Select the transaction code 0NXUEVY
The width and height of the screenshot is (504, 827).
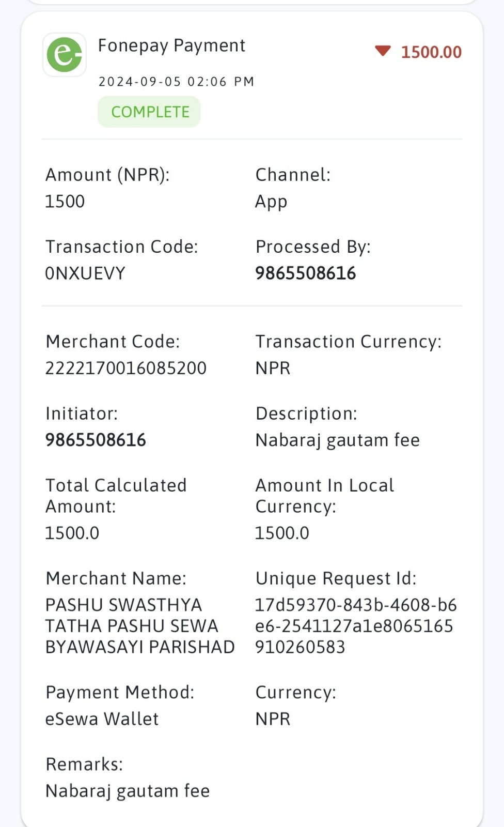pyautogui.click(x=85, y=273)
